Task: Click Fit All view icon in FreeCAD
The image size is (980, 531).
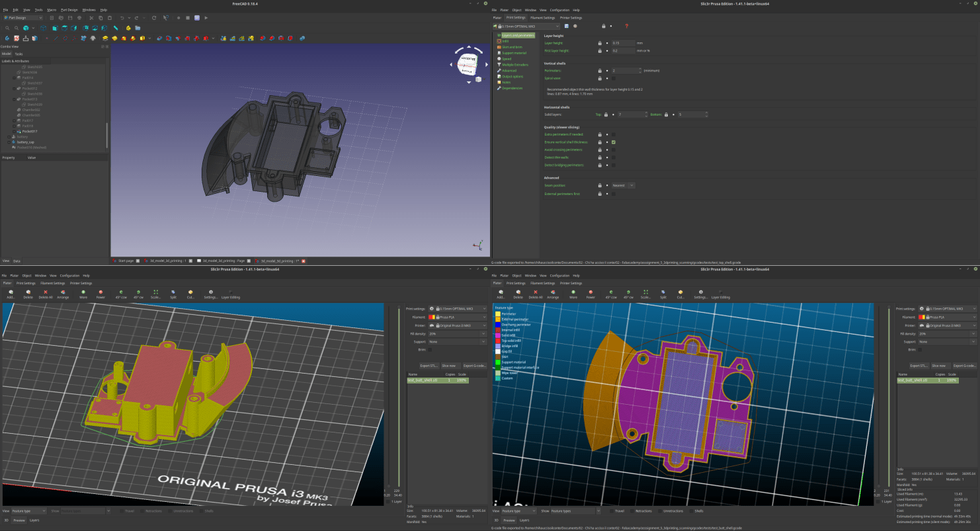Action: coord(7,28)
